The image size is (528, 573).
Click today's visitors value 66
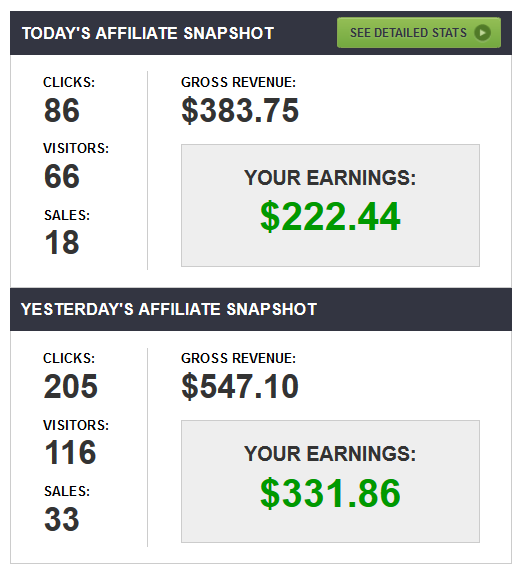point(62,176)
